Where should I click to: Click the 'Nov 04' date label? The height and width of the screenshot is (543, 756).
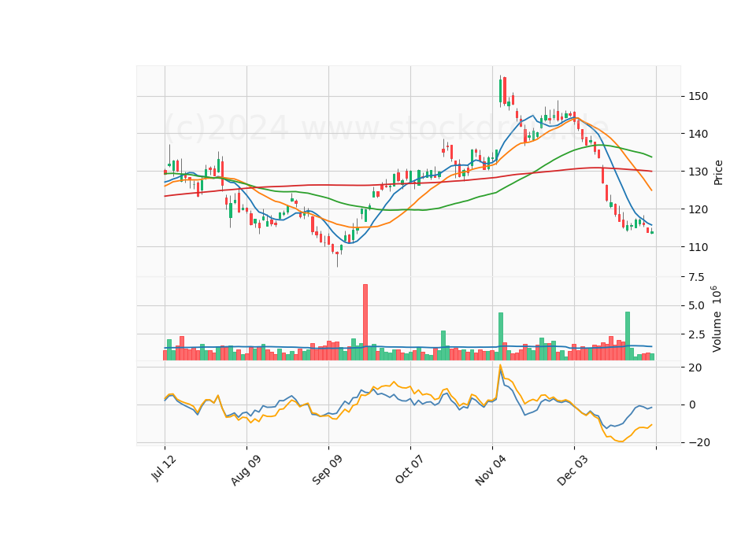tap(491, 470)
